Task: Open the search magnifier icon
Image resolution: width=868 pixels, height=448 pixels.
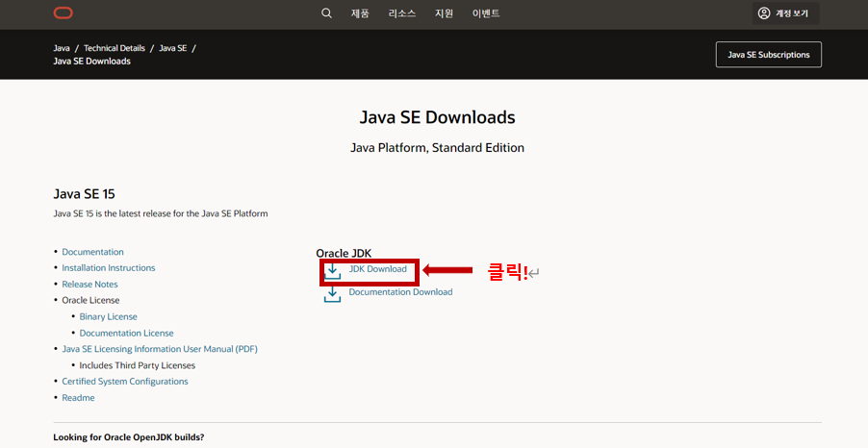Action: (326, 13)
